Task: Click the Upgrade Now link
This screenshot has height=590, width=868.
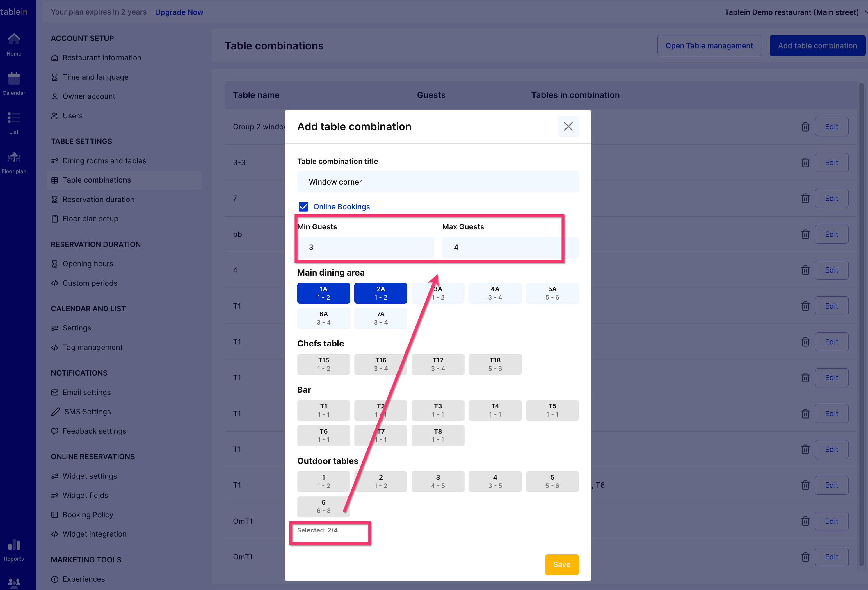Action: 179,12
